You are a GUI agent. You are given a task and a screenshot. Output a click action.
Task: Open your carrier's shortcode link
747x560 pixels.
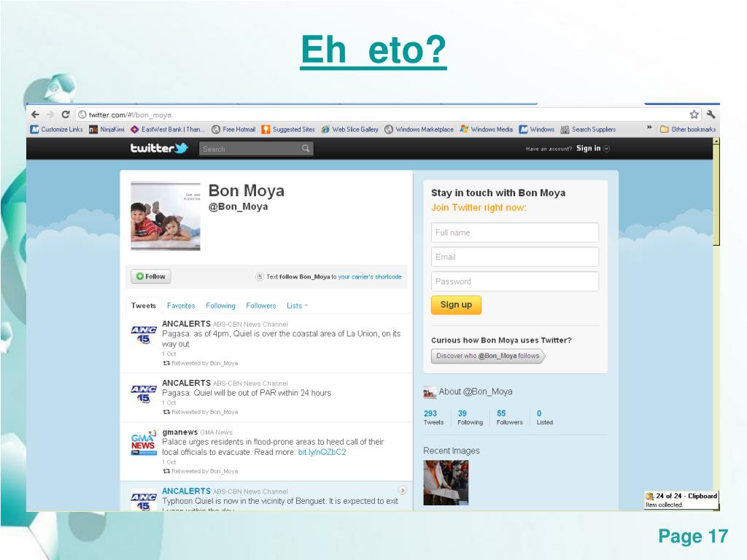tap(370, 276)
